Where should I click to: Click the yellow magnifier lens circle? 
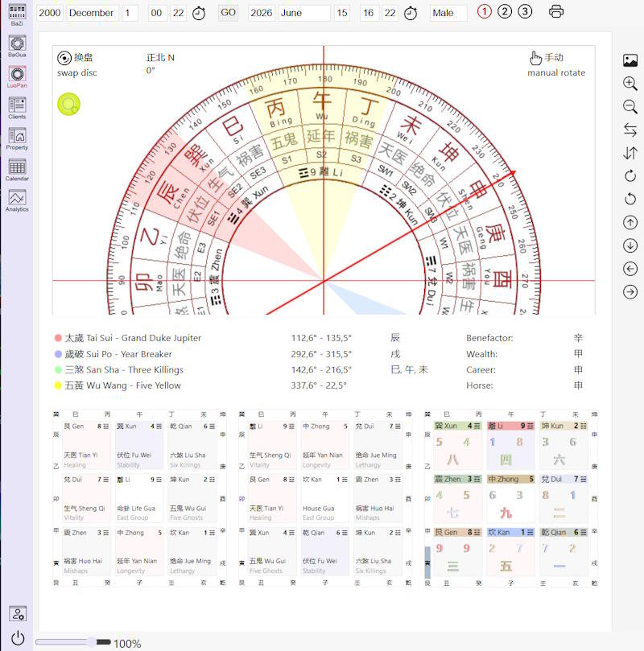coord(68,105)
